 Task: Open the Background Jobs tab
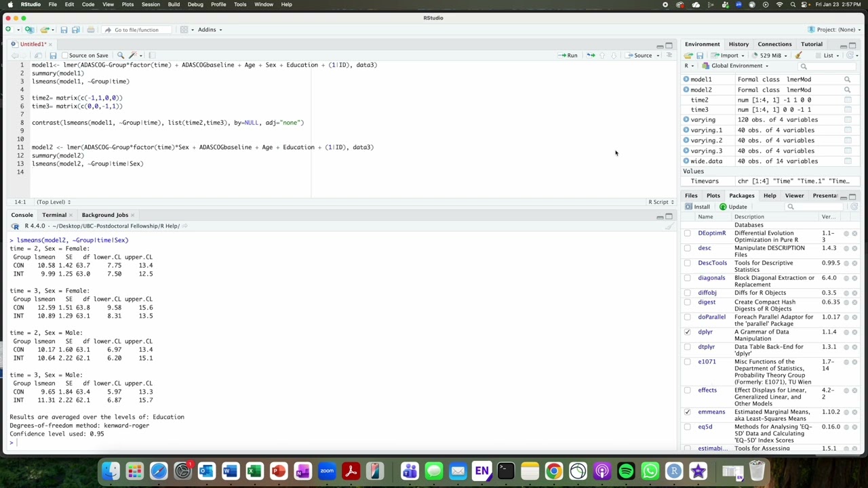104,215
